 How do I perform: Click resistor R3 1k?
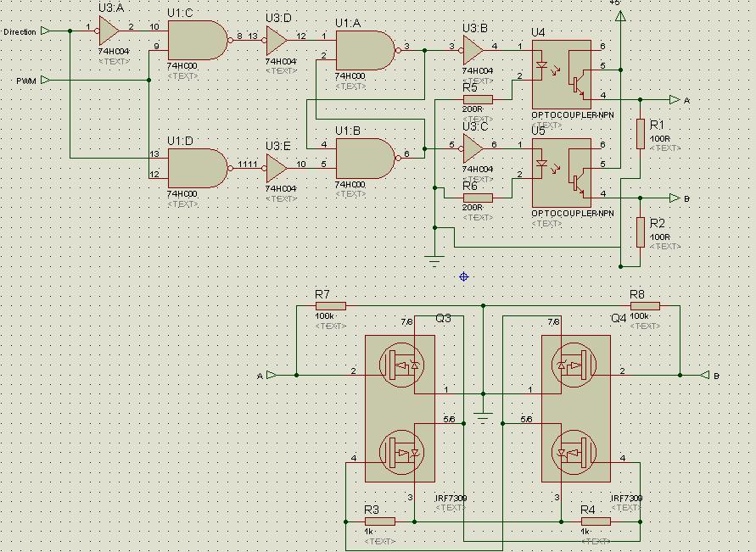click(x=379, y=521)
